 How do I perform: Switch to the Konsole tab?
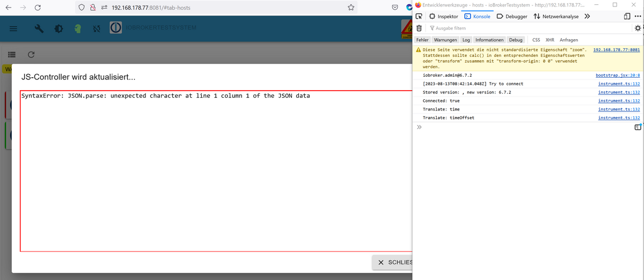click(x=477, y=16)
